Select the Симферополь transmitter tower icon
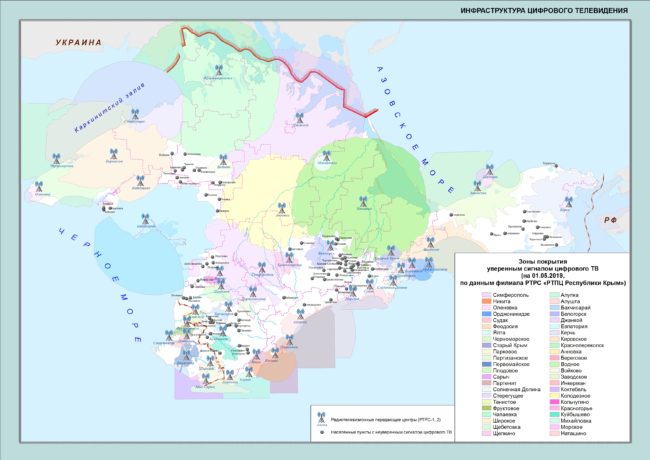Image resolution: width=650 pixels, height=460 pixels. [x=262, y=268]
